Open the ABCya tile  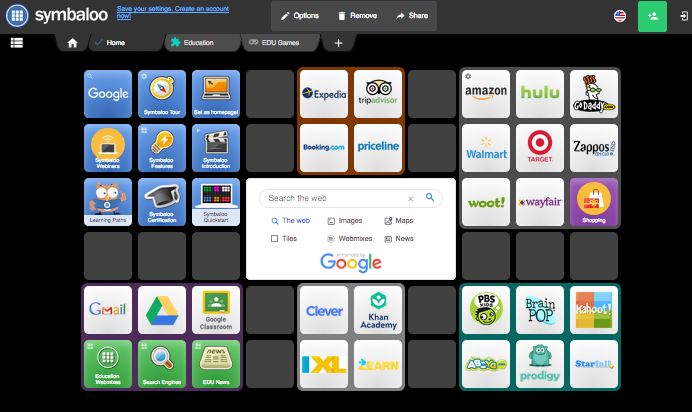point(486,364)
